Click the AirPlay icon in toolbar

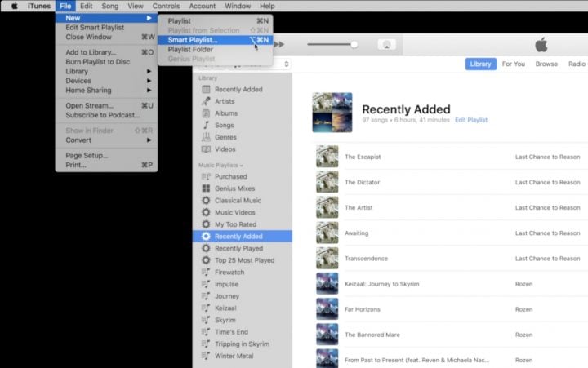(x=386, y=45)
